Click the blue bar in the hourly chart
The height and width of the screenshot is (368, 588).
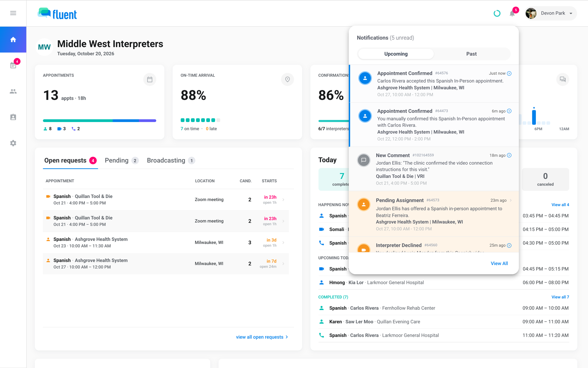pos(534,117)
